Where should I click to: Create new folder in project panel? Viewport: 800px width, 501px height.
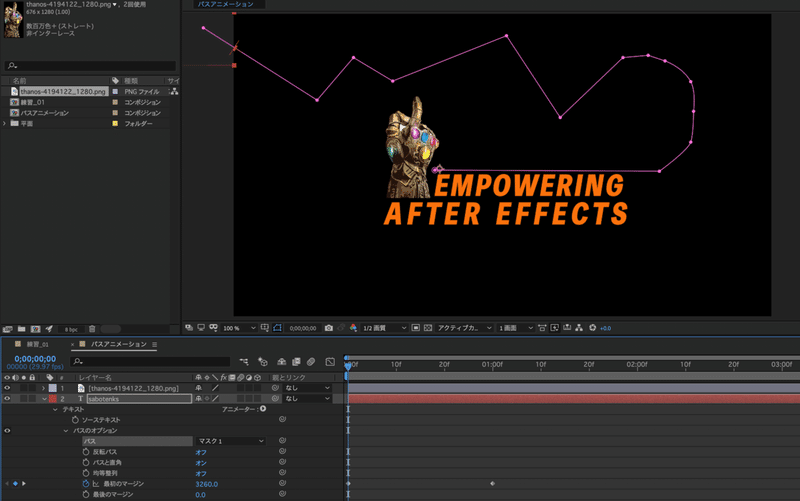click(x=21, y=329)
